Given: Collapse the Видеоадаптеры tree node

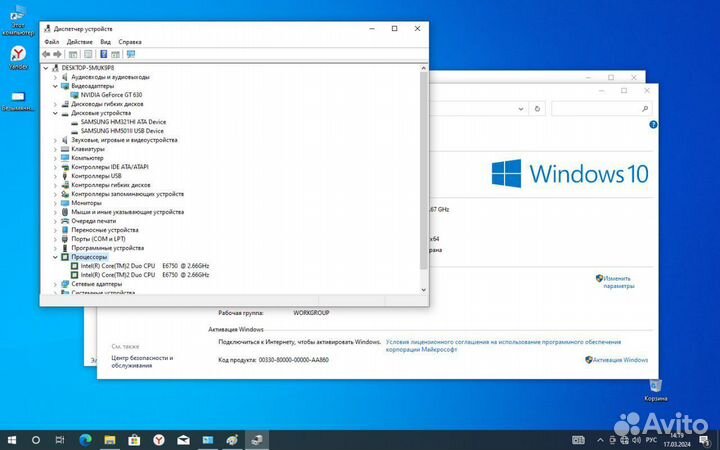Looking at the screenshot, I should coord(56,86).
